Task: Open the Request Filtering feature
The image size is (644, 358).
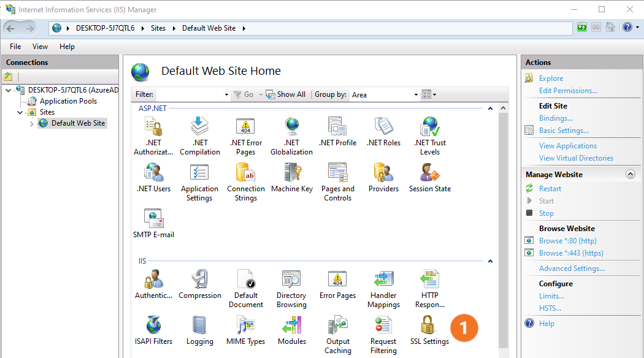Action: (383, 335)
